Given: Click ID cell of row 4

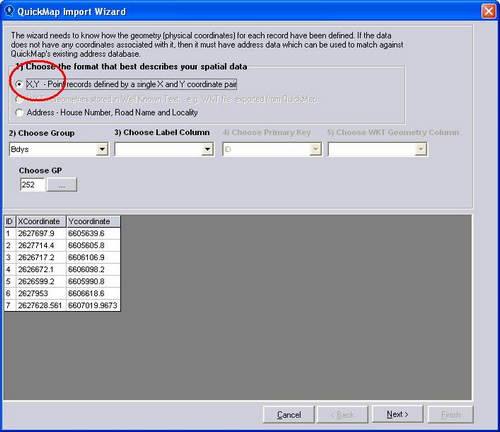Looking at the screenshot, I should click(9, 269).
